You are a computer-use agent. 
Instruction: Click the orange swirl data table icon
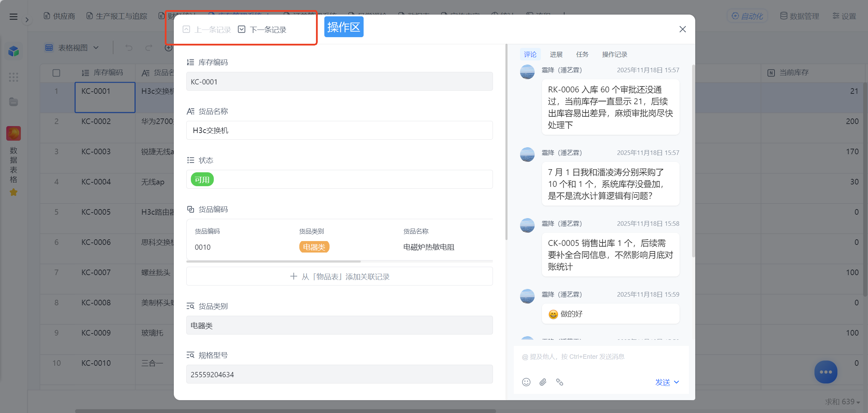tap(14, 133)
